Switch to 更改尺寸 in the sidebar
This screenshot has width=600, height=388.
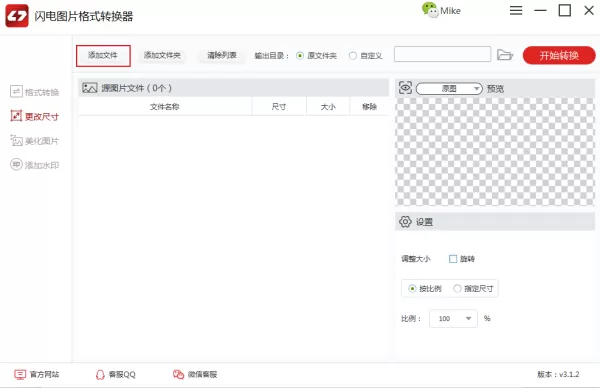tap(34, 116)
